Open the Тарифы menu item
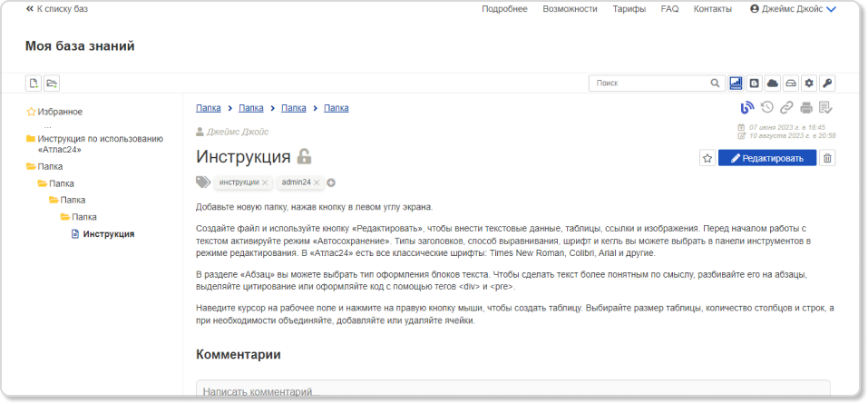 [629, 9]
